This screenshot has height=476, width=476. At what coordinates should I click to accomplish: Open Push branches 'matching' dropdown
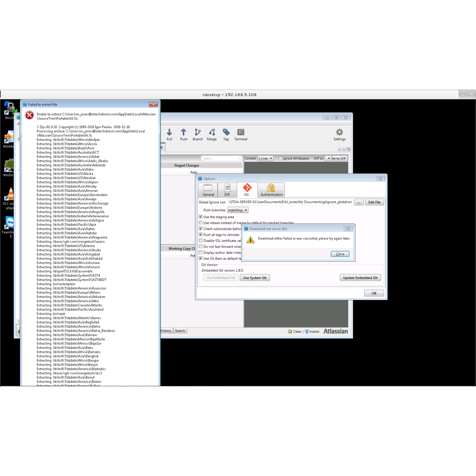(x=238, y=210)
